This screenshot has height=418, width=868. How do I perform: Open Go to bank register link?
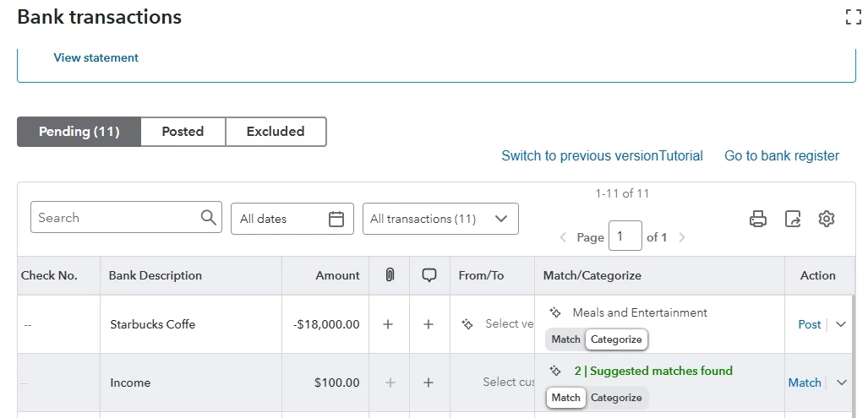[x=782, y=156]
